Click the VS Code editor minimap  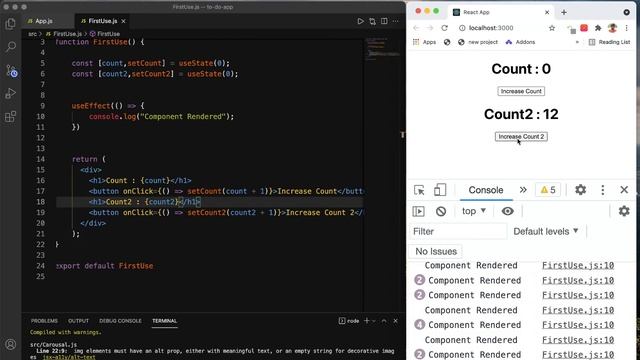point(382,49)
